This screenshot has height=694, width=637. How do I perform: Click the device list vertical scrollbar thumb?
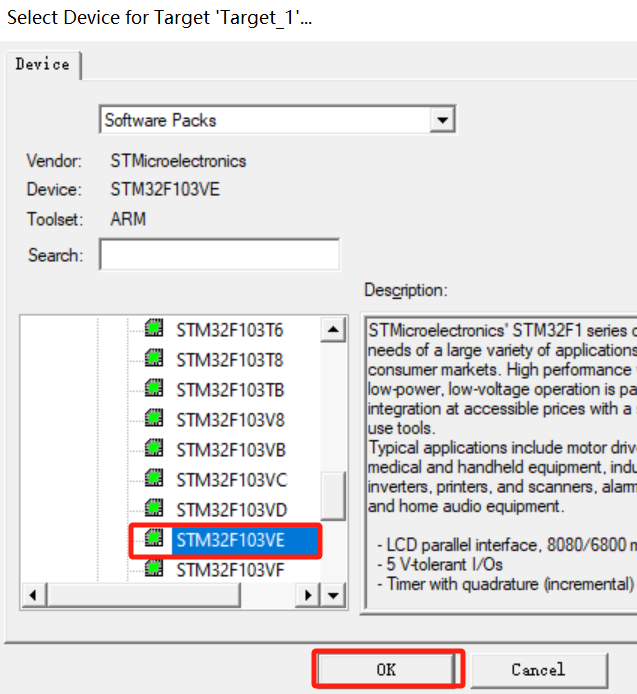(x=333, y=495)
